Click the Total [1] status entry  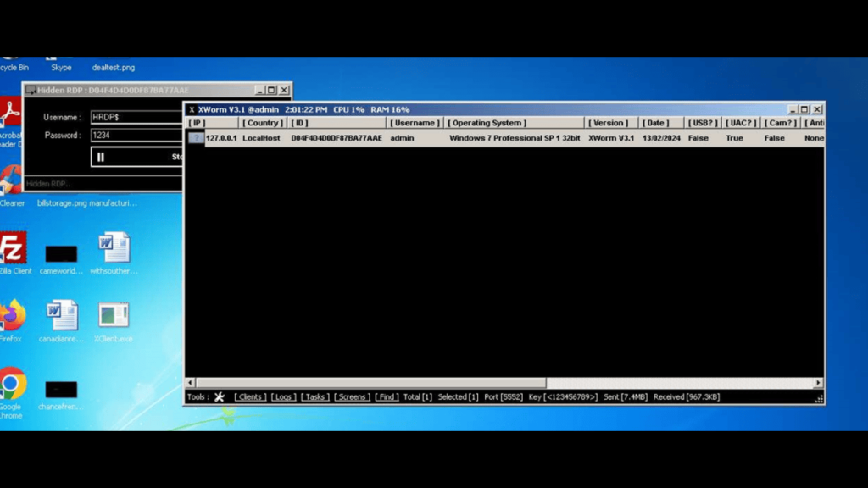tap(417, 396)
